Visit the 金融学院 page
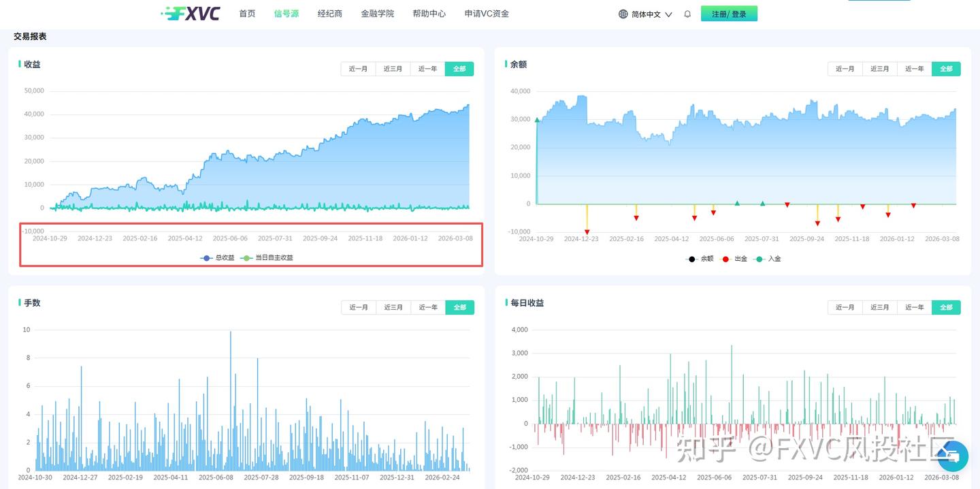 378,13
